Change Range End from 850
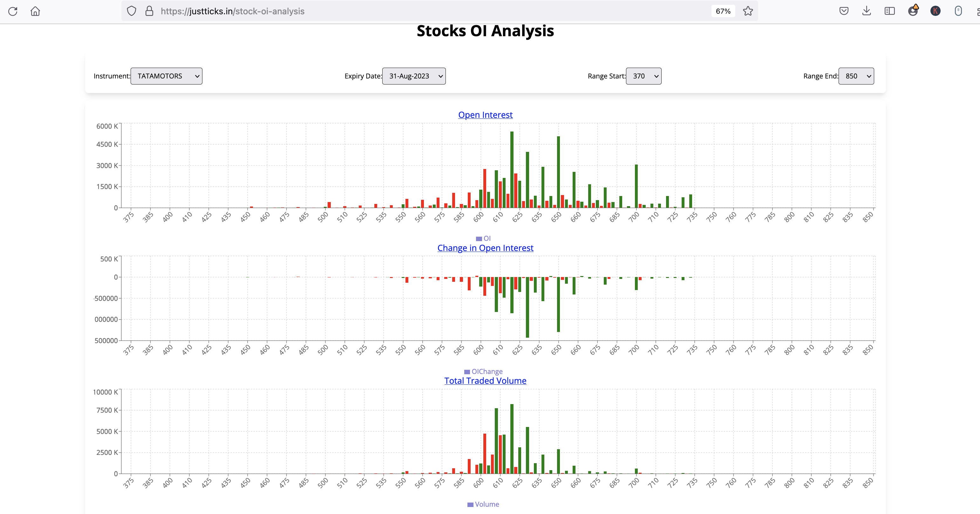 point(856,76)
